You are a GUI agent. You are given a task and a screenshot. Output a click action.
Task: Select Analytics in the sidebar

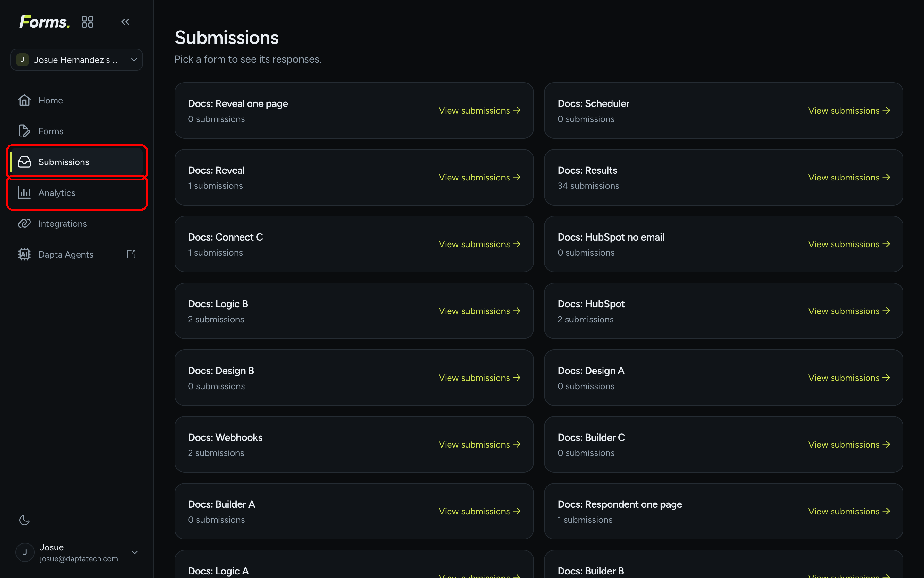click(77, 193)
